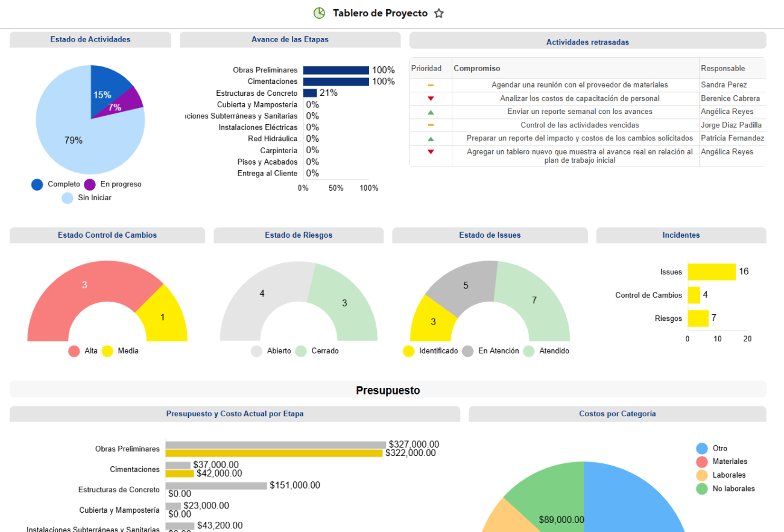
Task: Click the red priority arrow for 'Analizar los costos'
Action: (430, 98)
